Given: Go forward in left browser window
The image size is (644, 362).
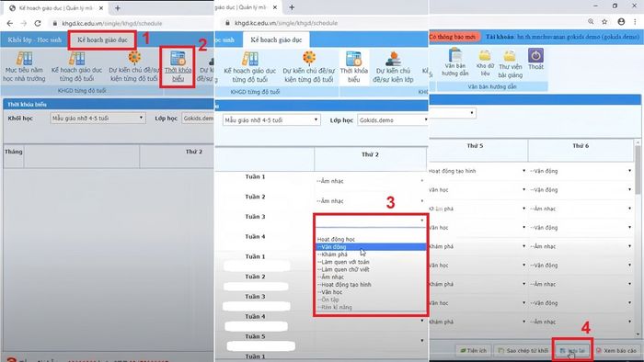Looking at the screenshot, I should (23, 23).
